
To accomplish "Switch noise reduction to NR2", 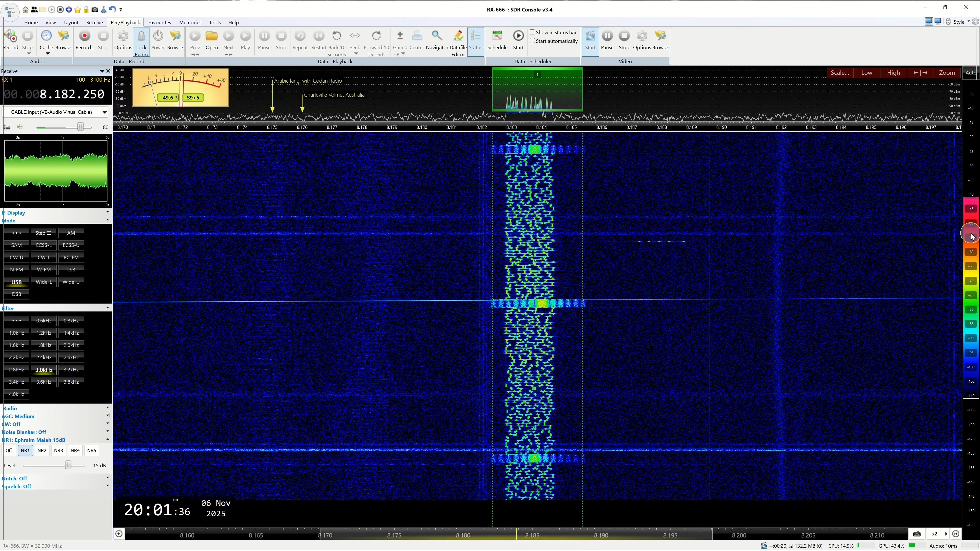I will 42,450.
